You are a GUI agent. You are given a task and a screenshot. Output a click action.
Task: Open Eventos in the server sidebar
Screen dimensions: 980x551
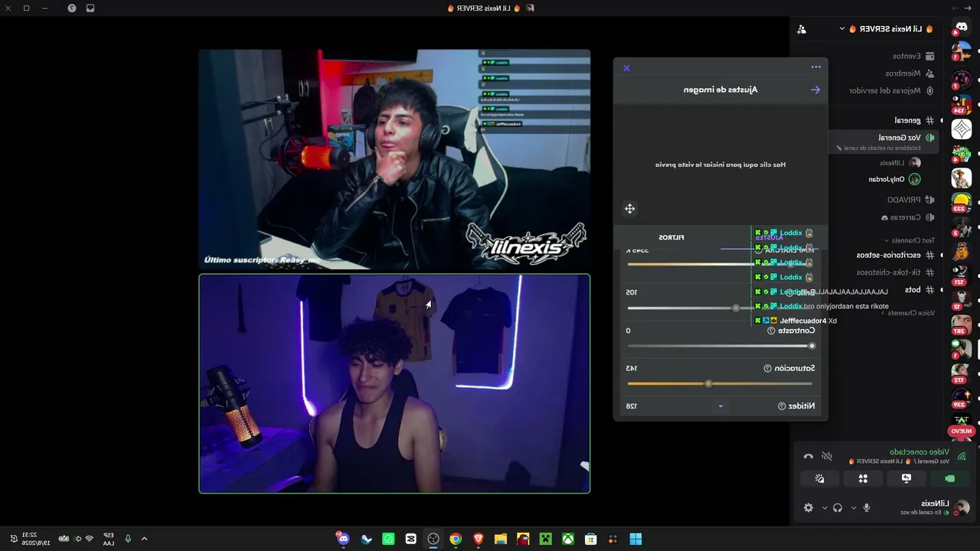tap(913, 56)
